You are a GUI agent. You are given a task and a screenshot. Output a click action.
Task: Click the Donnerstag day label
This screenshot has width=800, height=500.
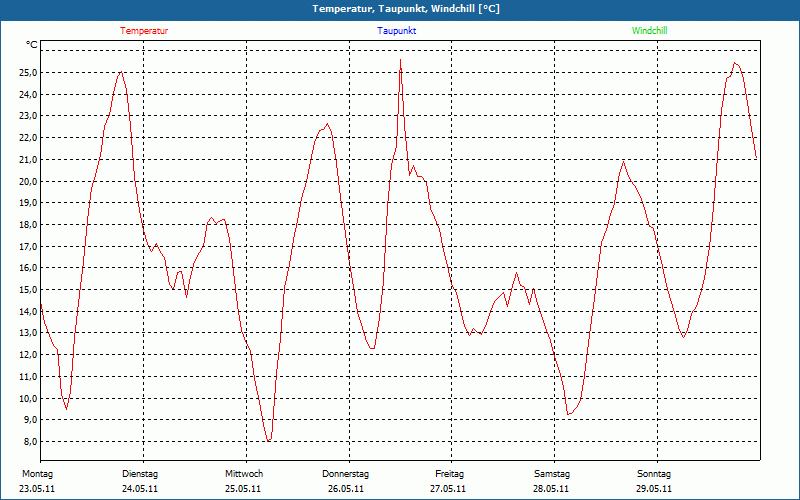pyautogui.click(x=345, y=474)
